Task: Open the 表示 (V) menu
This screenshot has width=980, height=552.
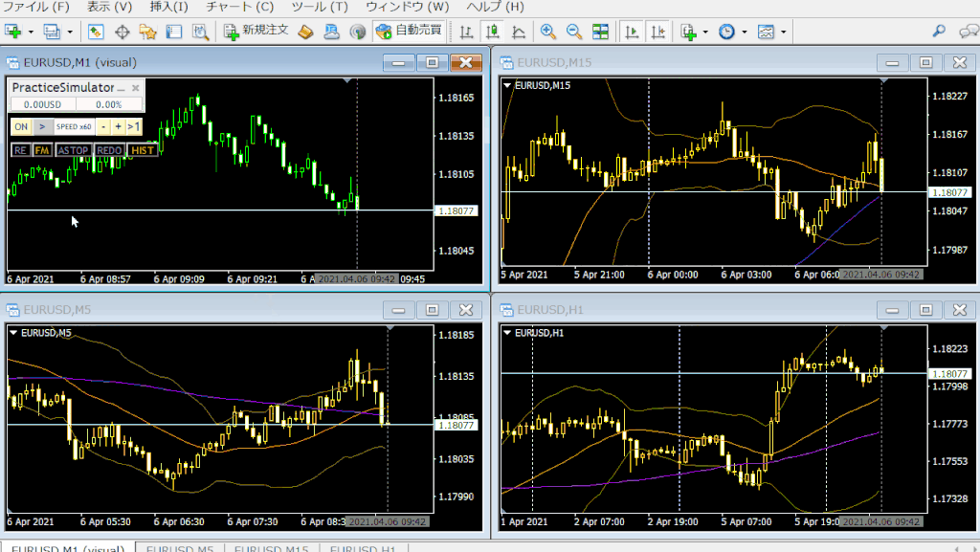Action: [x=109, y=7]
